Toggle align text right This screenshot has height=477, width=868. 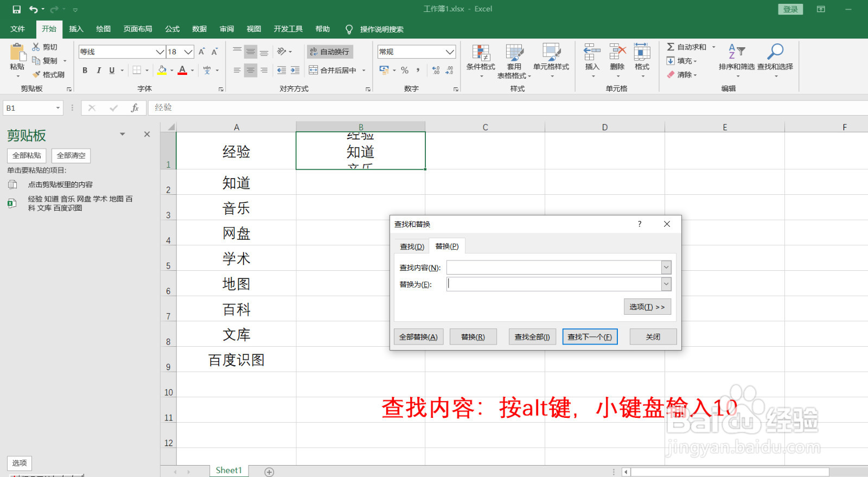[264, 71]
